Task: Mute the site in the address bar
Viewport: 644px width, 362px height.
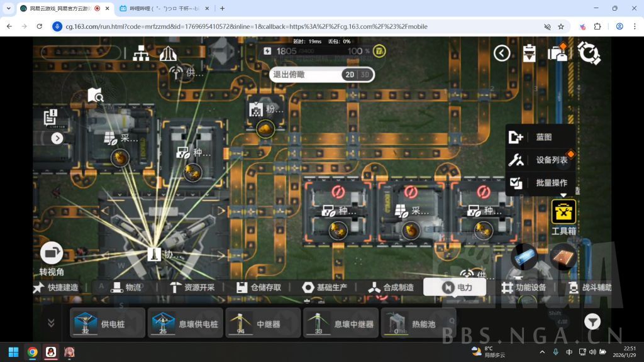Action: (547, 26)
